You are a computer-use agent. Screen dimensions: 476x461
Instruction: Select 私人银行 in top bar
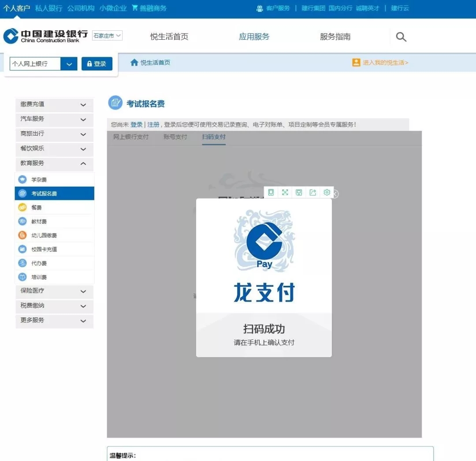(48, 8)
